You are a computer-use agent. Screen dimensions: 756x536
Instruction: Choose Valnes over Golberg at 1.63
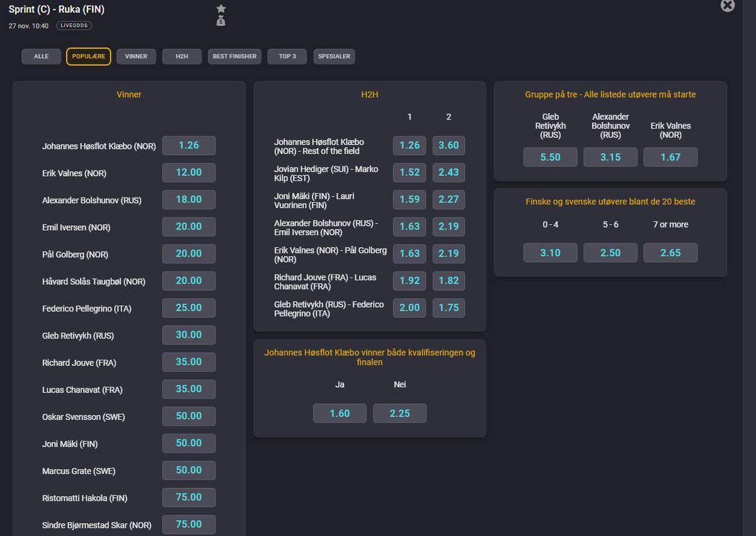(409, 254)
